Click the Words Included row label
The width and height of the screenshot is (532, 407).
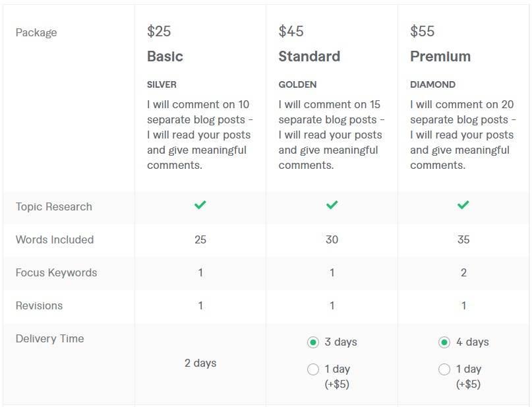(53, 240)
